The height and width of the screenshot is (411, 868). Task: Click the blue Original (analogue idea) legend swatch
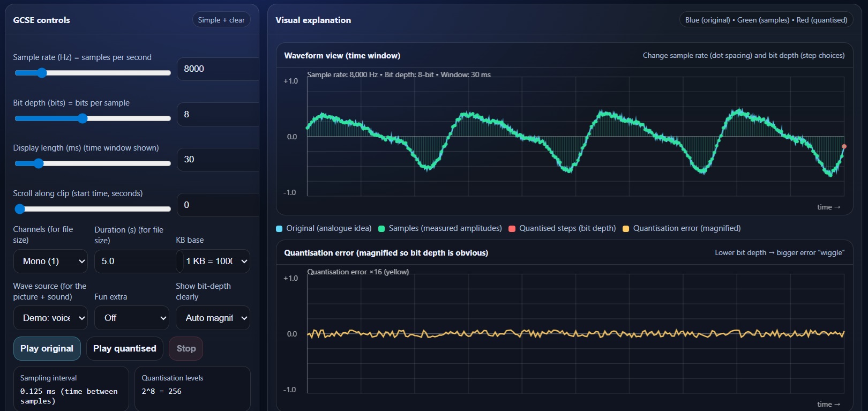(279, 229)
